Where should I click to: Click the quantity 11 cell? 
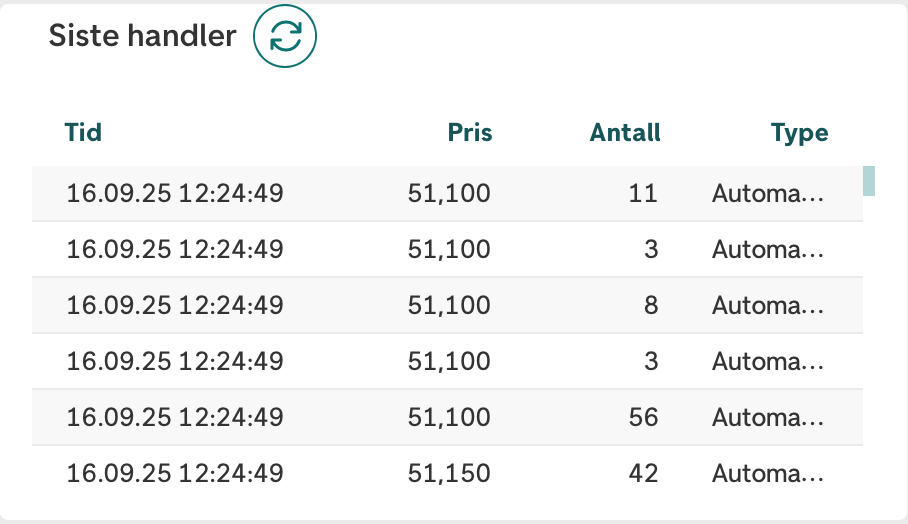(x=643, y=193)
